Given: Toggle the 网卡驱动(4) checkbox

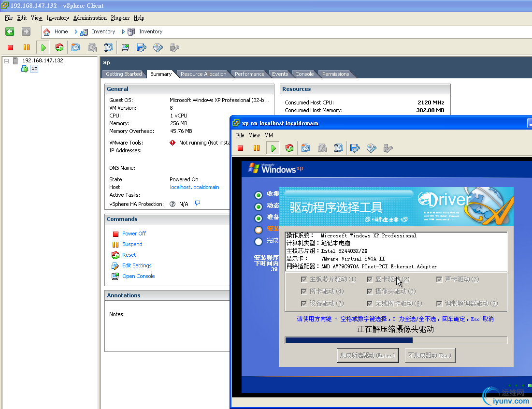Looking at the screenshot, I should coord(303,291).
